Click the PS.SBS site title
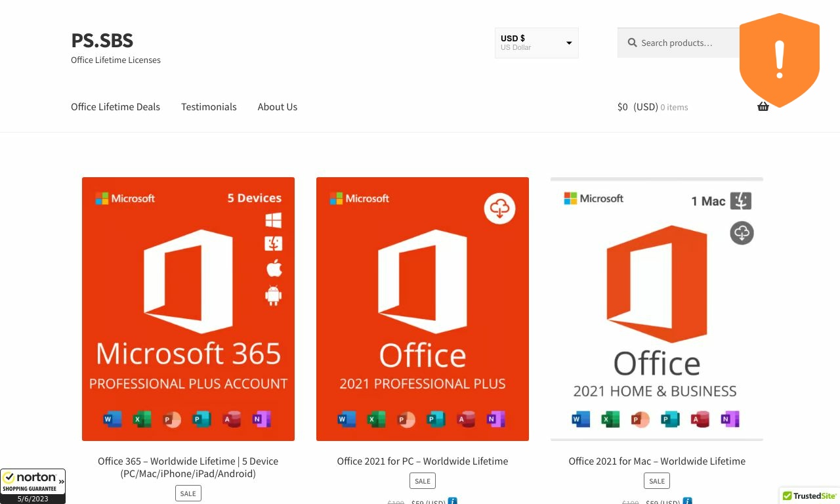 (102, 41)
